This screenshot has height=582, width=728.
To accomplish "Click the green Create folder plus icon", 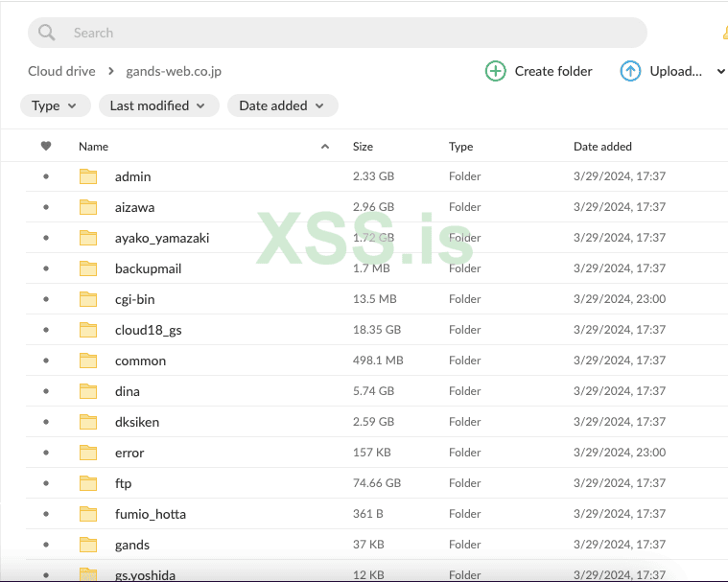I will 495,71.
